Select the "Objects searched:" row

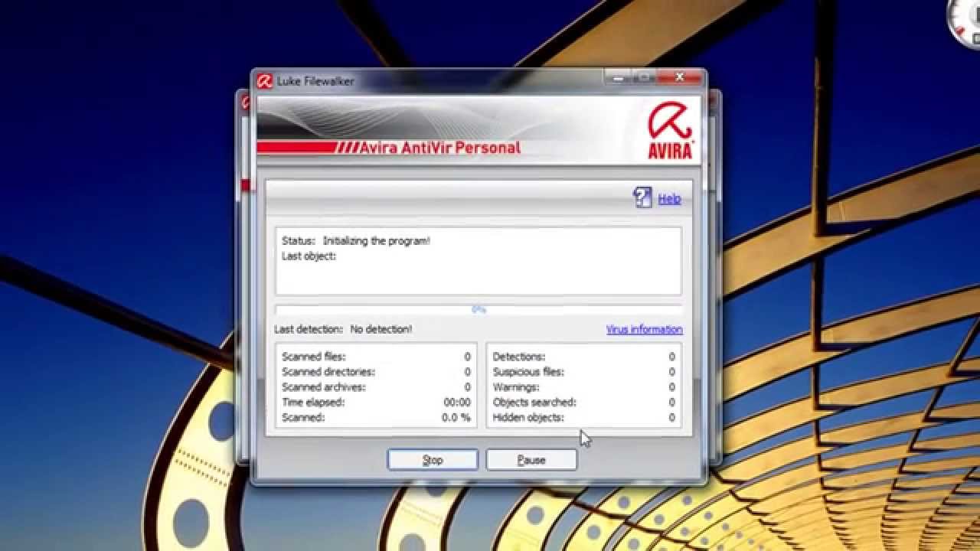click(x=583, y=403)
